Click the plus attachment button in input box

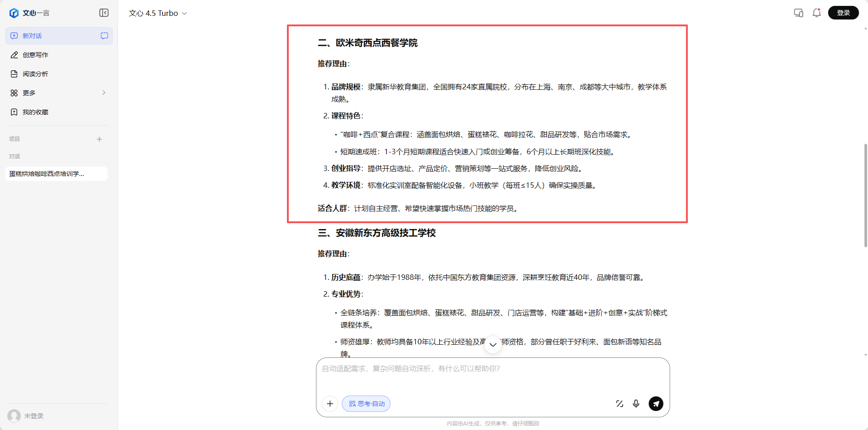(330, 403)
